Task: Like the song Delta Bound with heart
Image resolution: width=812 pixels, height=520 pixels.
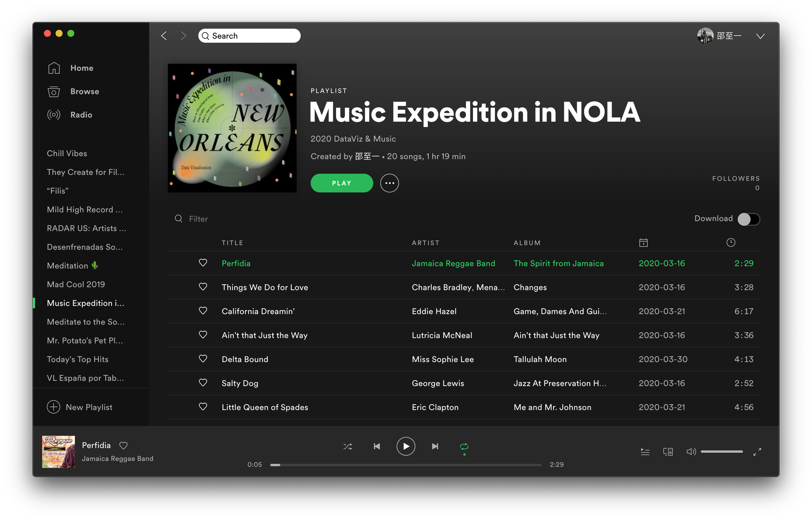Action: [203, 359]
